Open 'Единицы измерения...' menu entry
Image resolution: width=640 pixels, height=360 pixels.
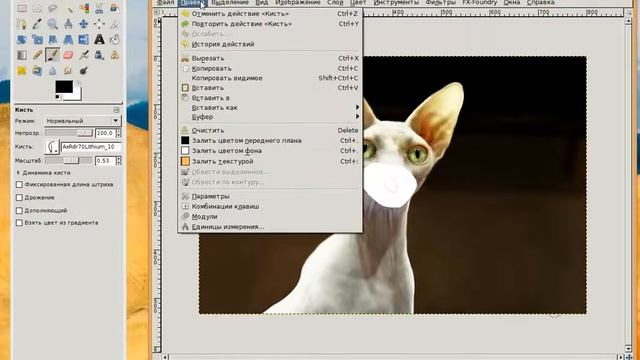[270, 227]
